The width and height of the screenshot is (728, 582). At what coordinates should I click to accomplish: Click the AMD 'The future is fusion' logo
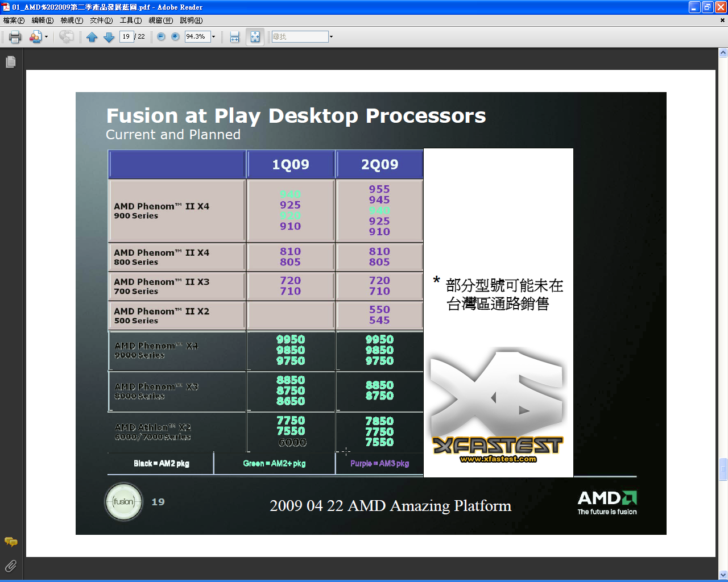click(x=607, y=502)
